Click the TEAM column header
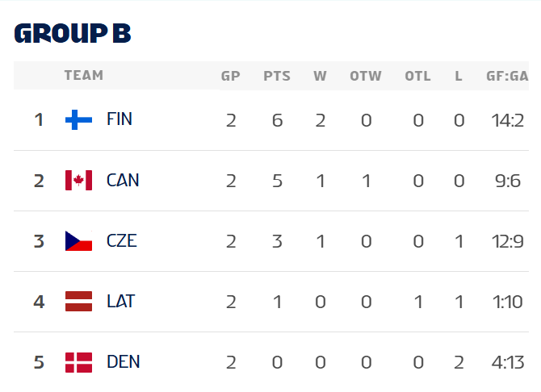The width and height of the screenshot is (541, 392). (x=84, y=76)
